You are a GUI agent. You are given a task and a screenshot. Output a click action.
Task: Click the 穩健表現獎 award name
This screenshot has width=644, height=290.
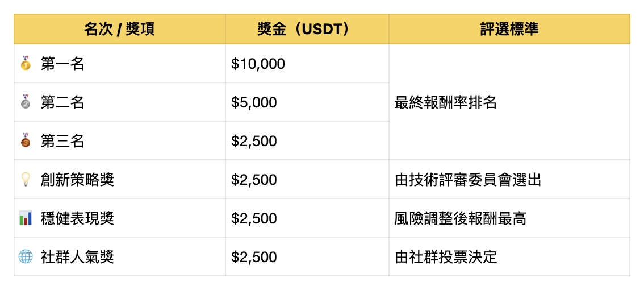77,218
